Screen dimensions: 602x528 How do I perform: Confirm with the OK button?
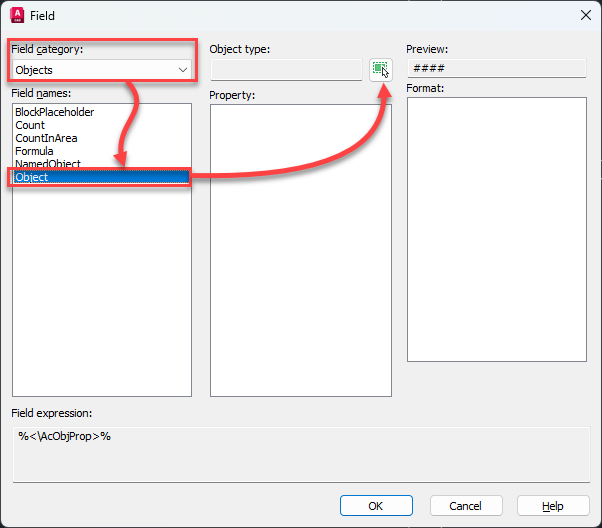[376, 506]
